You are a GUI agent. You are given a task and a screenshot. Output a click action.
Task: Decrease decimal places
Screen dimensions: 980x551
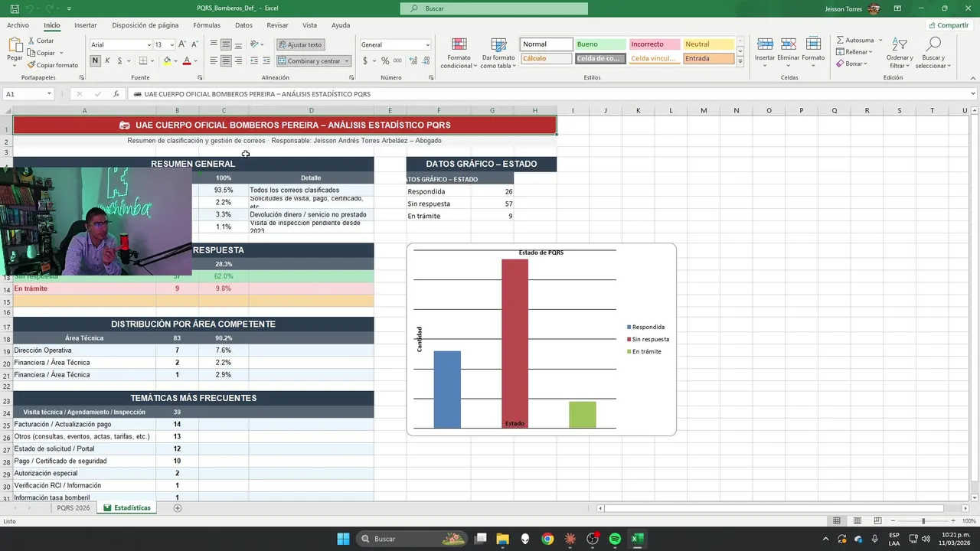pyautogui.click(x=424, y=60)
